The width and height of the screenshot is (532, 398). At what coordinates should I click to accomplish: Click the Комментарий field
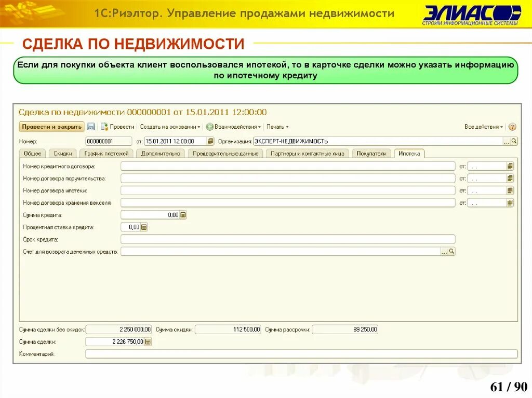pyautogui.click(x=302, y=354)
